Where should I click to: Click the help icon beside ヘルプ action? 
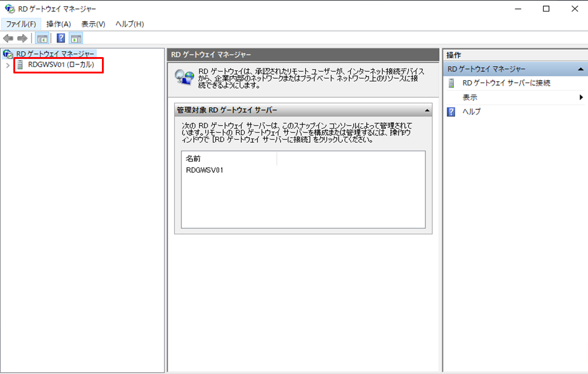coord(451,112)
